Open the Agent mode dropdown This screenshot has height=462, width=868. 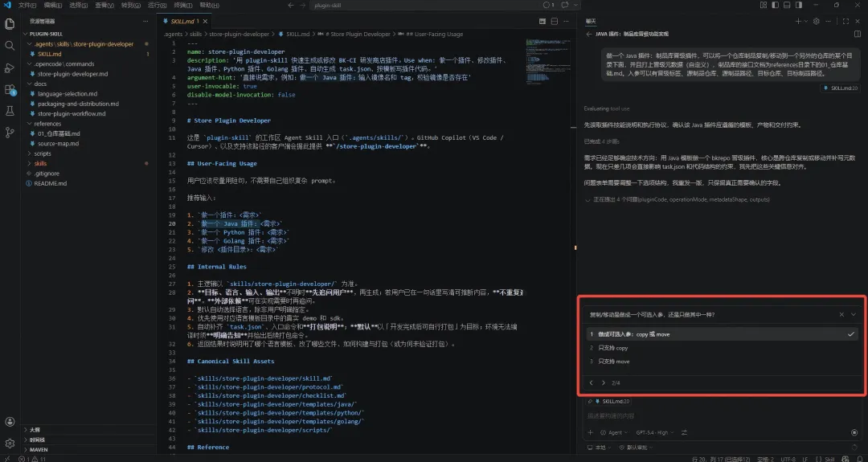pos(615,433)
